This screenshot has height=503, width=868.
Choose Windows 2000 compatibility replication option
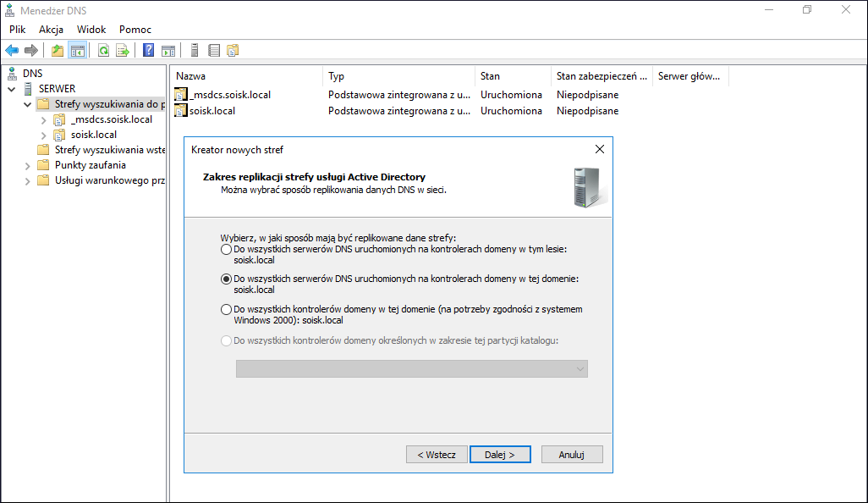[226, 310]
